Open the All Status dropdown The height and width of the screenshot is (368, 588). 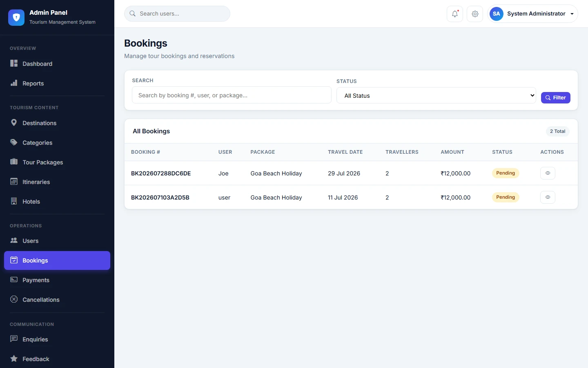(436, 95)
